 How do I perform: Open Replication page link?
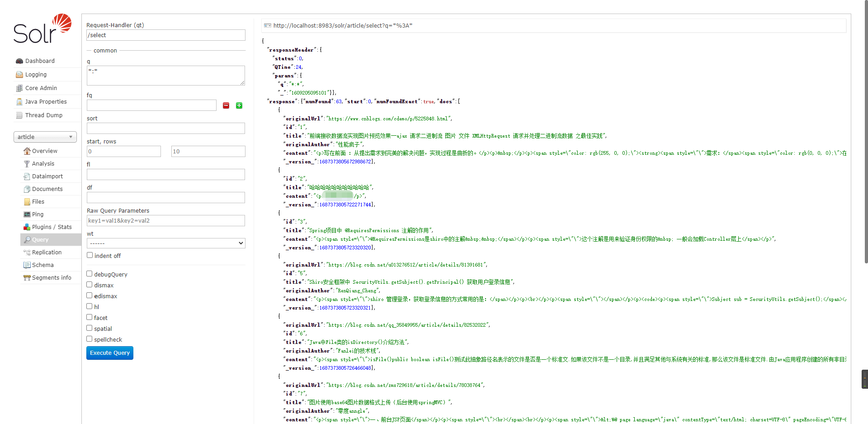point(47,252)
